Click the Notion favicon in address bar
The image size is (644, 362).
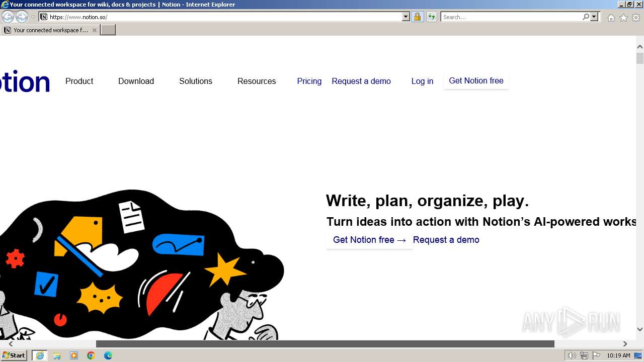tap(44, 17)
